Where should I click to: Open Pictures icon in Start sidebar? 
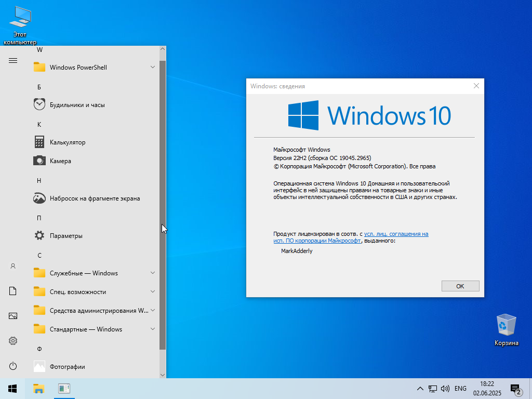coord(13,316)
